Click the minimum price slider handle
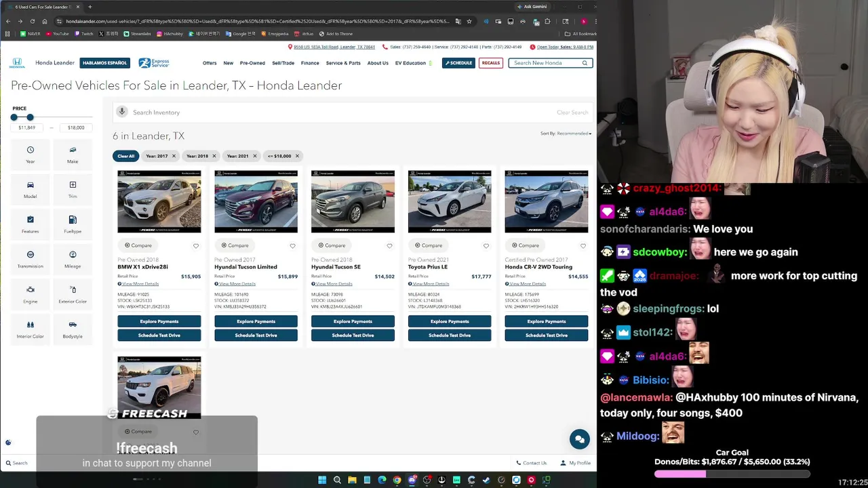868x488 pixels. pos(14,117)
